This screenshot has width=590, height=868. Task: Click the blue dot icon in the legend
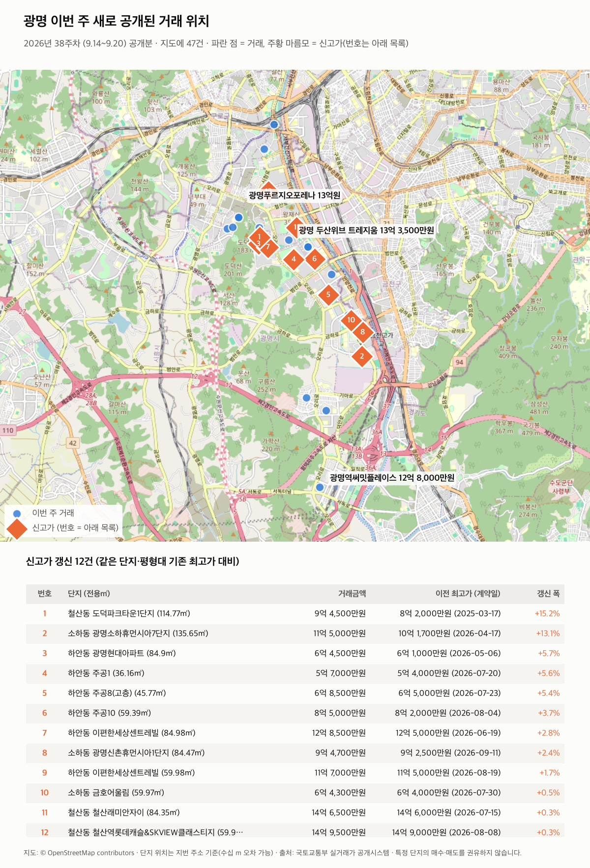coord(17,514)
